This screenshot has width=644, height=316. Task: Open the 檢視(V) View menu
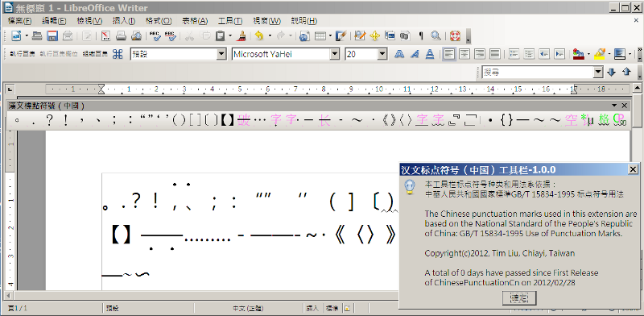point(89,21)
